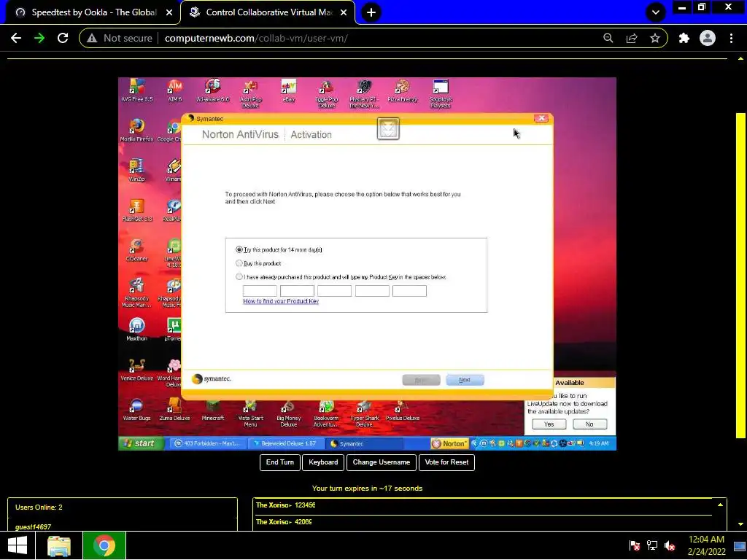
Task: Select 'I have already purchased this product' option
Action: coord(239,276)
